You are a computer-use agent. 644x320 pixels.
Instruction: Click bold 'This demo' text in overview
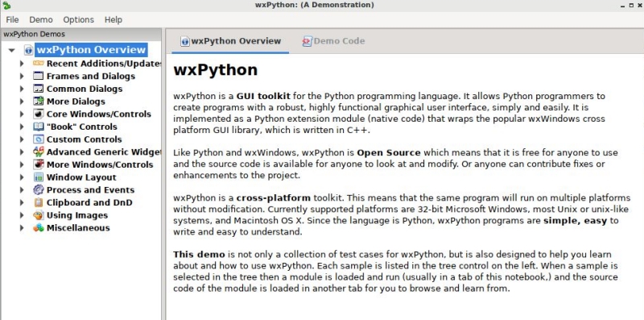pyautogui.click(x=199, y=254)
